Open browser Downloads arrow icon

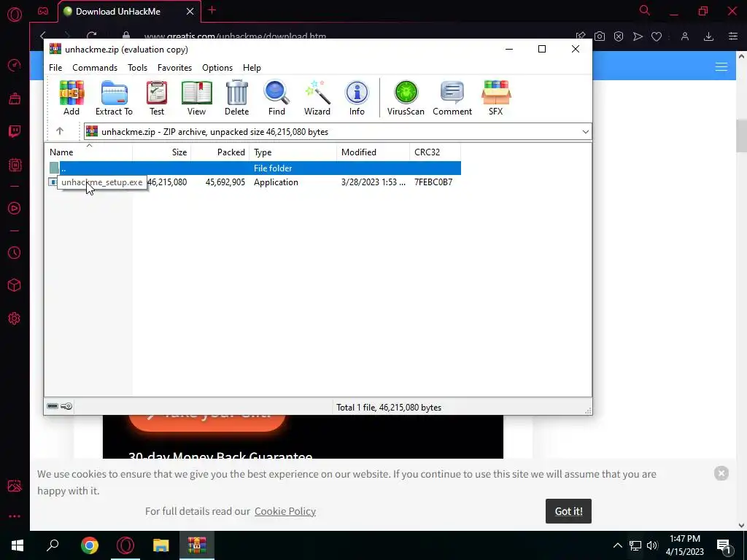[x=708, y=36]
